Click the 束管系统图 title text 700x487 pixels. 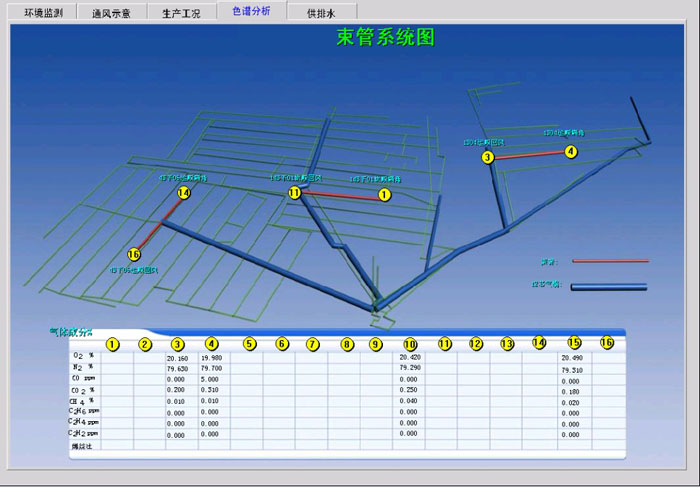point(385,38)
